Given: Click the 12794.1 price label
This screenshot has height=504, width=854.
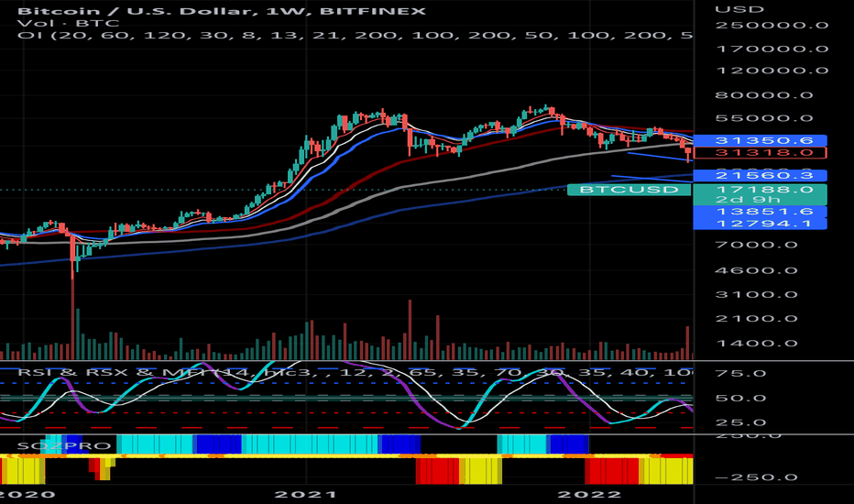Looking at the screenshot, I should click(760, 224).
